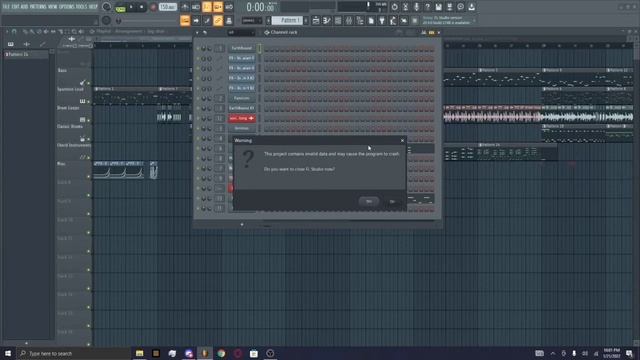Screen dimensions: 640x360
Task: Open the TOOLS menu
Action: (x=82, y=7)
